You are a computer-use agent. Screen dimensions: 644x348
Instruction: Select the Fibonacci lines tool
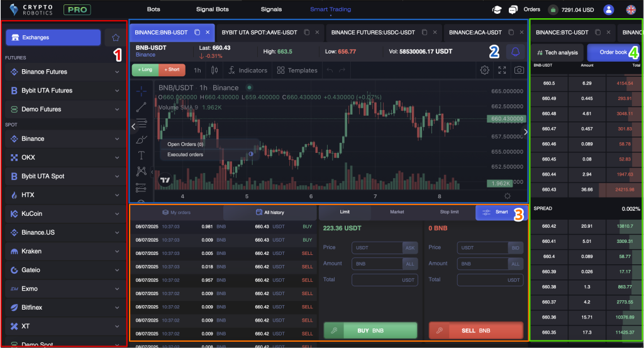click(x=142, y=123)
